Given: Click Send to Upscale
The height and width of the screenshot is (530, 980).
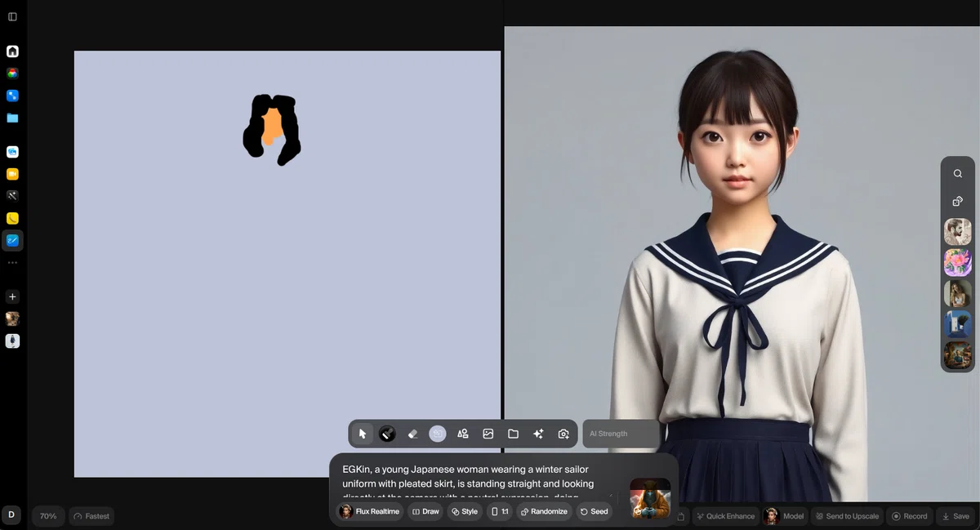Looking at the screenshot, I should (847, 516).
